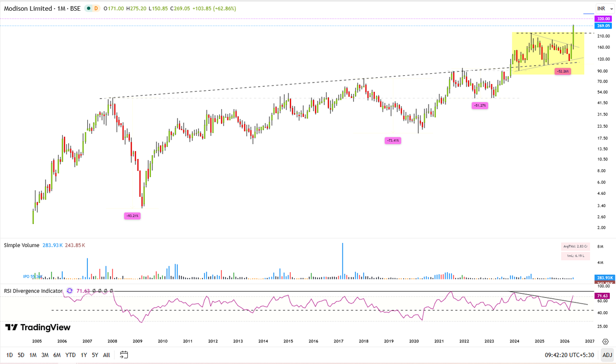
Task: Click the TradingView logo
Action: pos(37,327)
